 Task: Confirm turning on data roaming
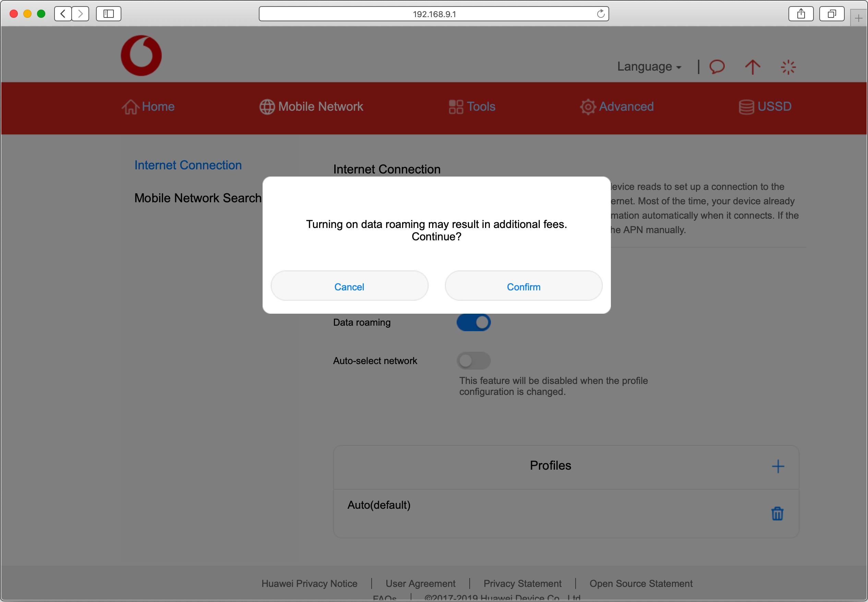[x=523, y=287]
